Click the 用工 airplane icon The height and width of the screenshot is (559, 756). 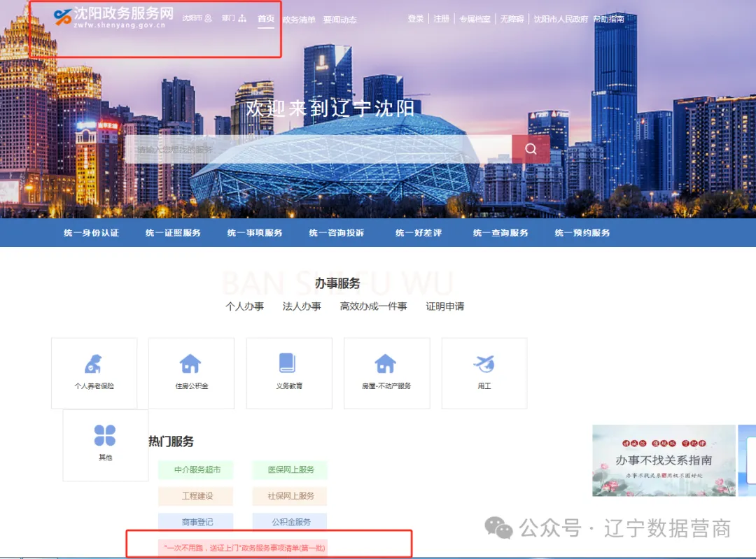[484, 365]
